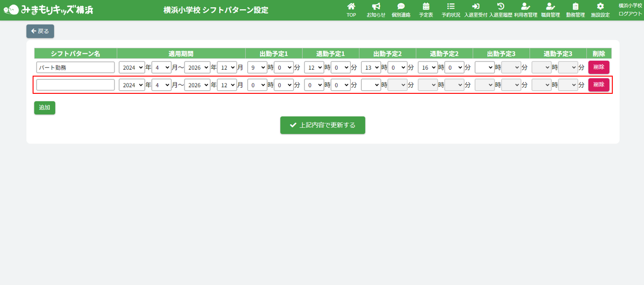Go to TOP home icon
The width and height of the screenshot is (644, 285).
(x=351, y=6)
